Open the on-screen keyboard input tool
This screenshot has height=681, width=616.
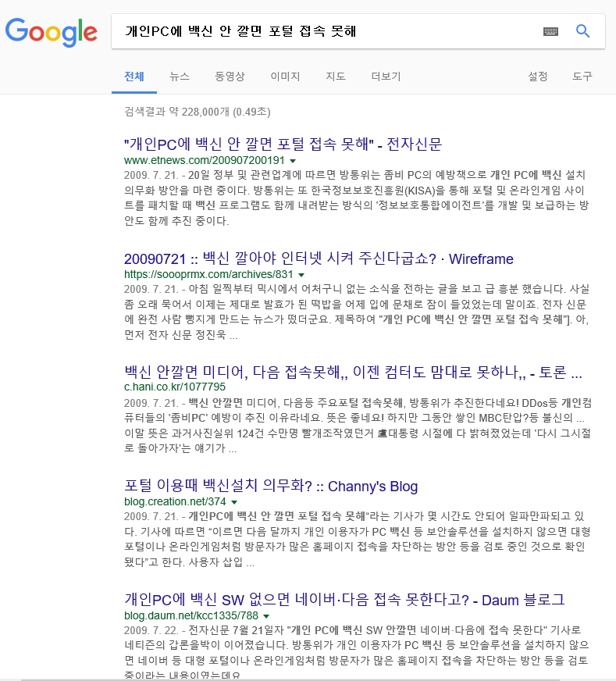click(550, 31)
